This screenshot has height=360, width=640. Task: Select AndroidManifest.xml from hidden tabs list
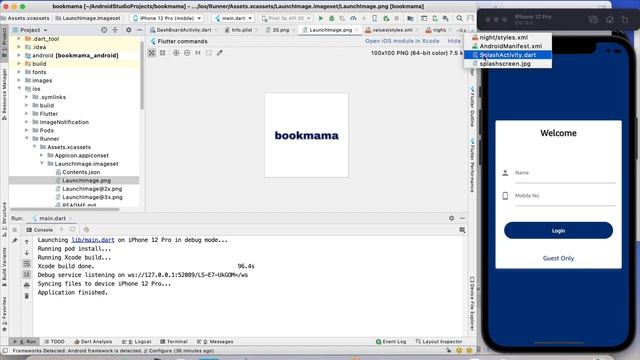tap(508, 46)
